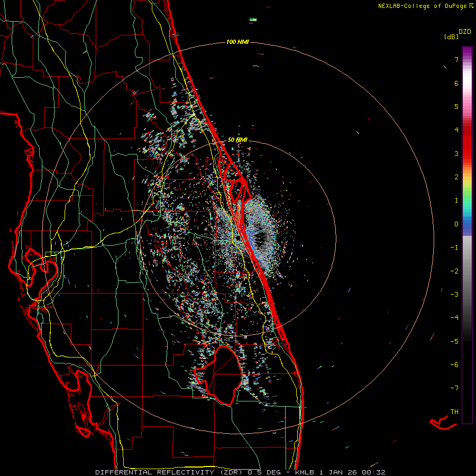Click the 3 value on color scale

click(456, 153)
